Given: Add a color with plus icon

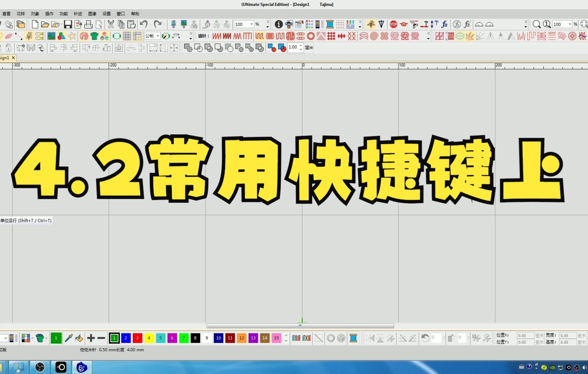Looking at the screenshot, I should [x=91, y=338].
